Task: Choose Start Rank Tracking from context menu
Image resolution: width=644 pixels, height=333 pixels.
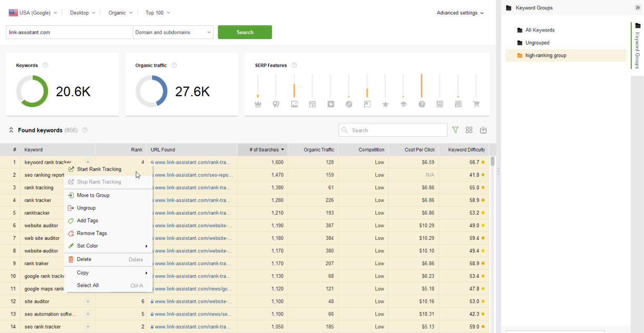Action: tap(108, 169)
